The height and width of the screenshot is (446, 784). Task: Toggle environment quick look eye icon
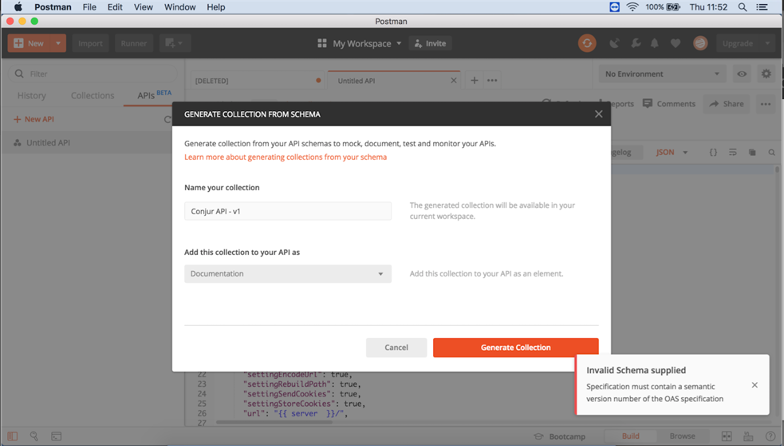742,74
